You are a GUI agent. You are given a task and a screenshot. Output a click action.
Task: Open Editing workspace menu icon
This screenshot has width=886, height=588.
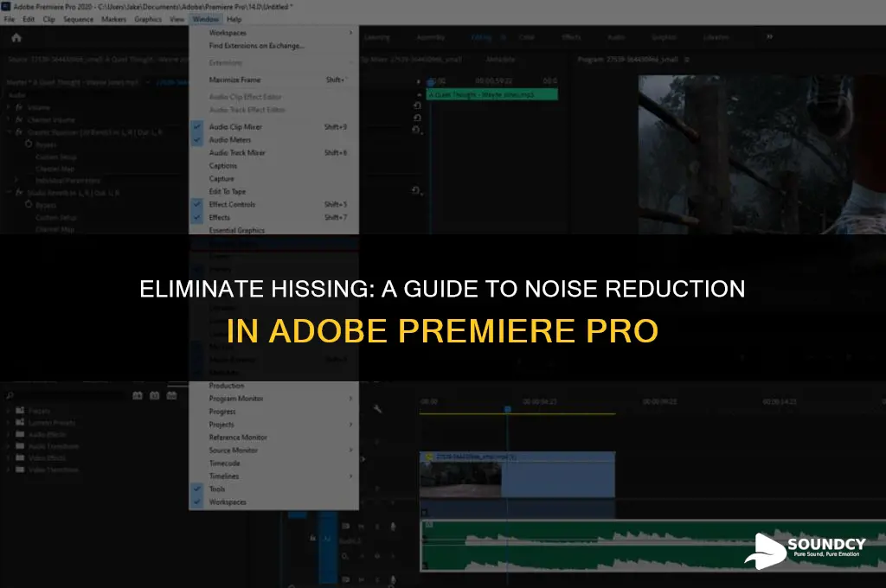[503, 37]
